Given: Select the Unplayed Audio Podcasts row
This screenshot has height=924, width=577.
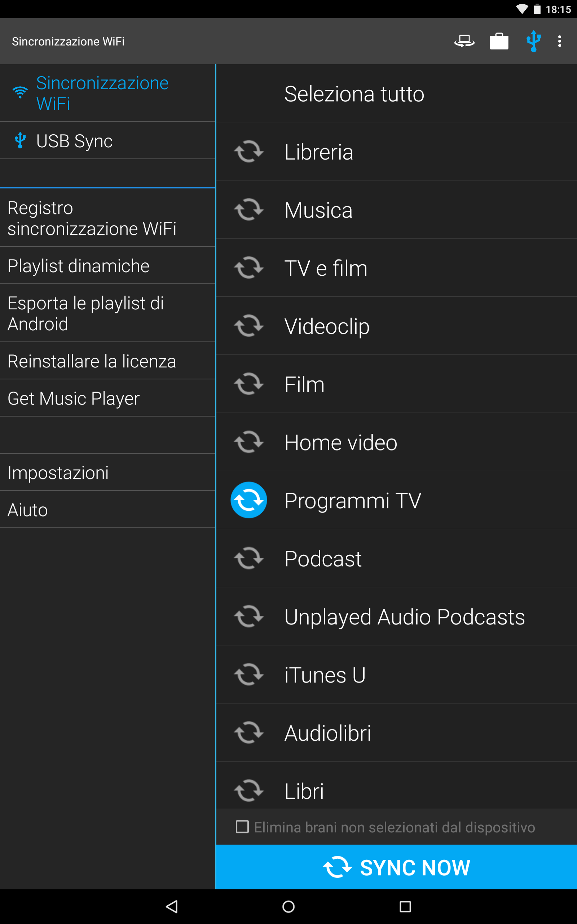Looking at the screenshot, I should point(404,616).
